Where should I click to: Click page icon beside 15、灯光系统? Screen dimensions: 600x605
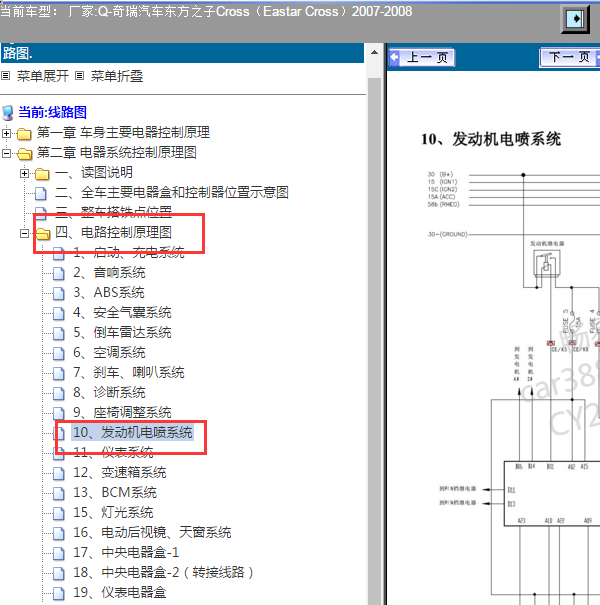pos(59,514)
